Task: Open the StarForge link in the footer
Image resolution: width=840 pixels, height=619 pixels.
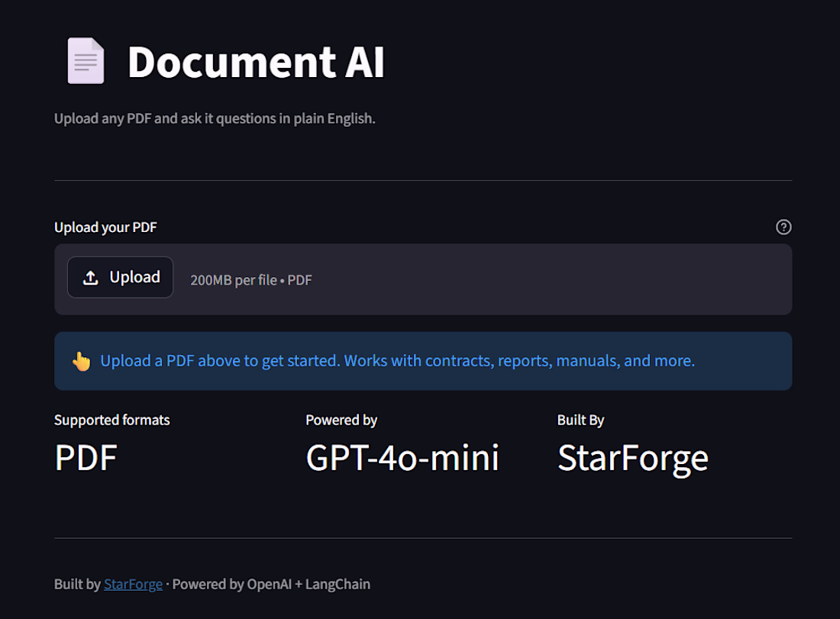Action: [133, 585]
